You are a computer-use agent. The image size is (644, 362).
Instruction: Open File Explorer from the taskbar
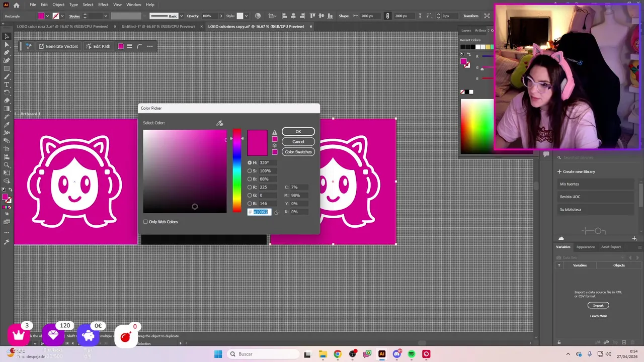pyautogui.click(x=323, y=354)
